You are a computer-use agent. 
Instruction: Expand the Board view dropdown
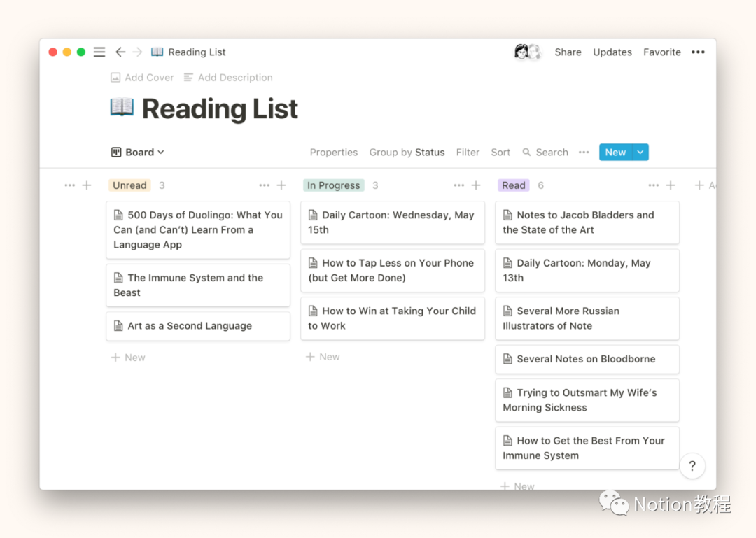point(138,153)
